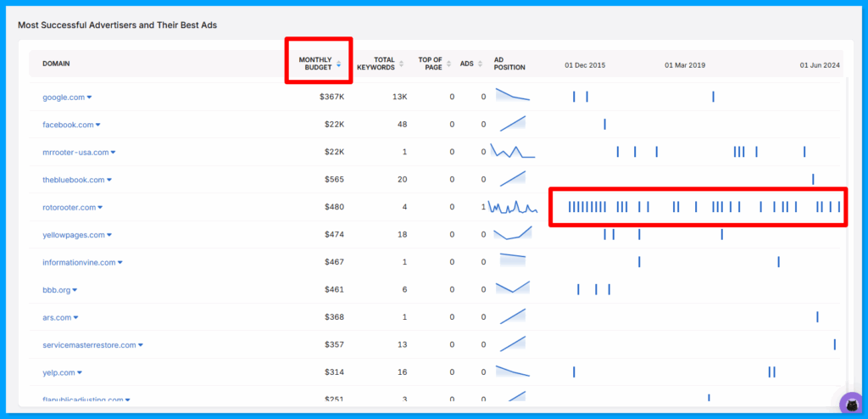This screenshot has width=868, height=419.
Task: Open mrrooter-usa.com domain link
Action: pos(75,152)
